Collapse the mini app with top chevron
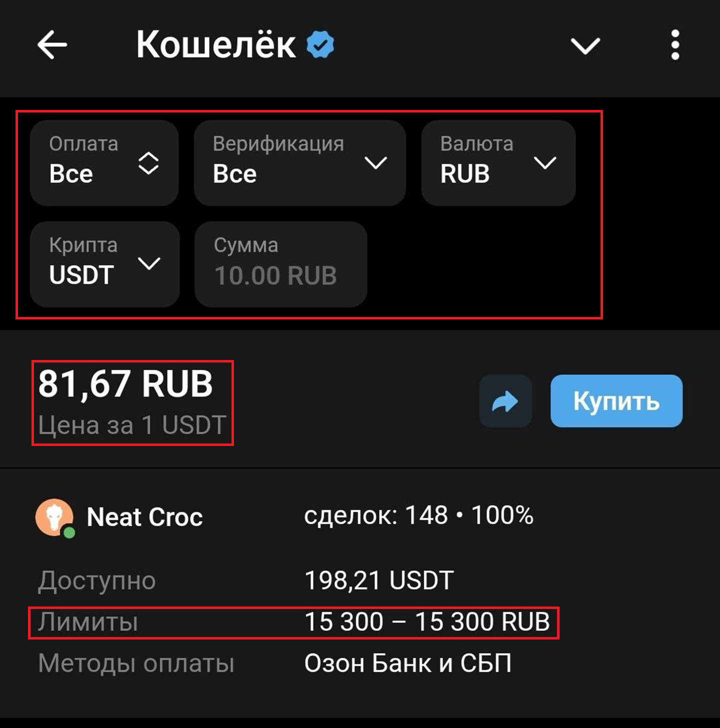Image resolution: width=720 pixels, height=728 pixels. coord(585,46)
